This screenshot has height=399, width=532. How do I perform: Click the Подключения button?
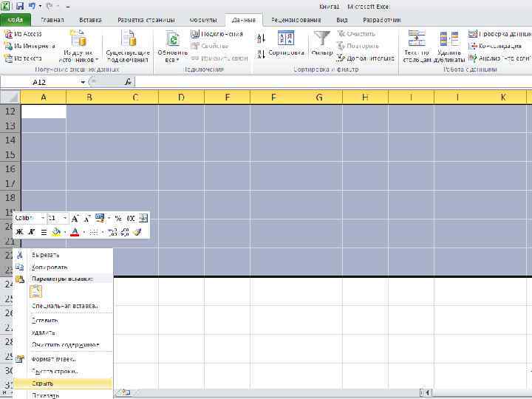point(217,34)
